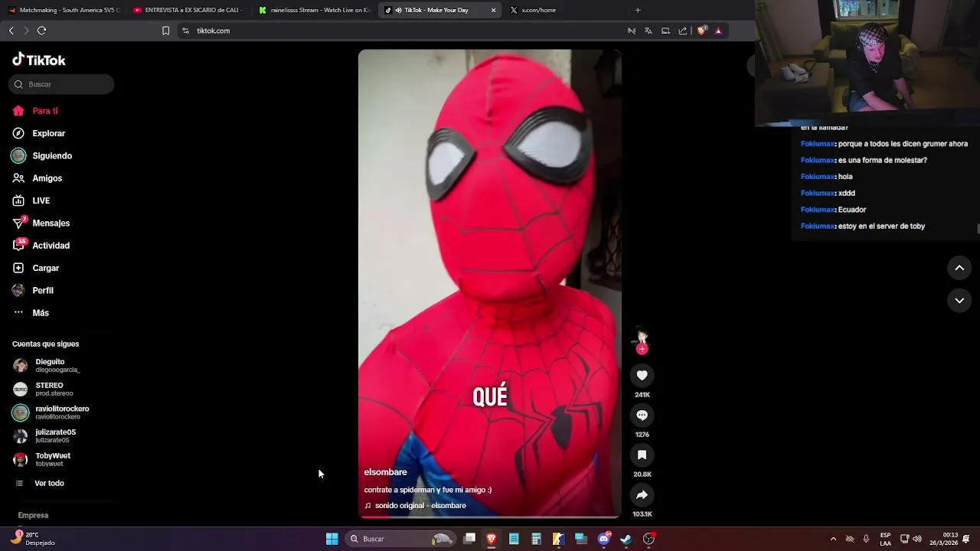Save the video with the bookmark icon

tap(642, 455)
